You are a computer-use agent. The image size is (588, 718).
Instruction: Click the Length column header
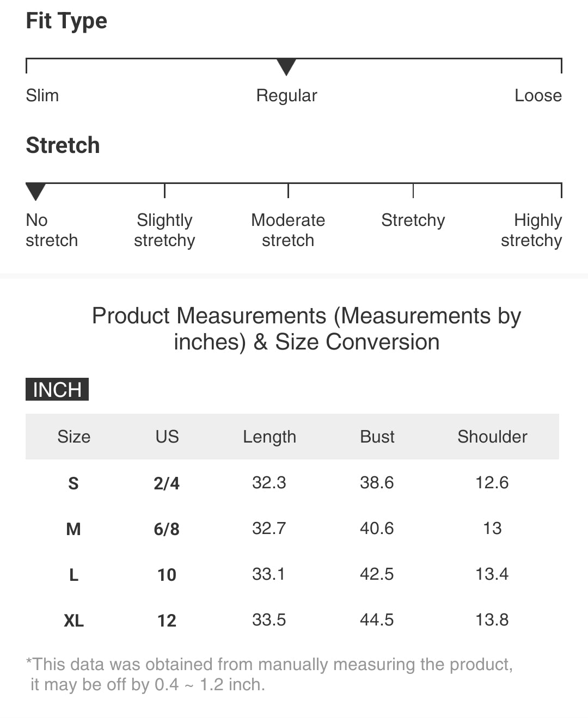[269, 437]
